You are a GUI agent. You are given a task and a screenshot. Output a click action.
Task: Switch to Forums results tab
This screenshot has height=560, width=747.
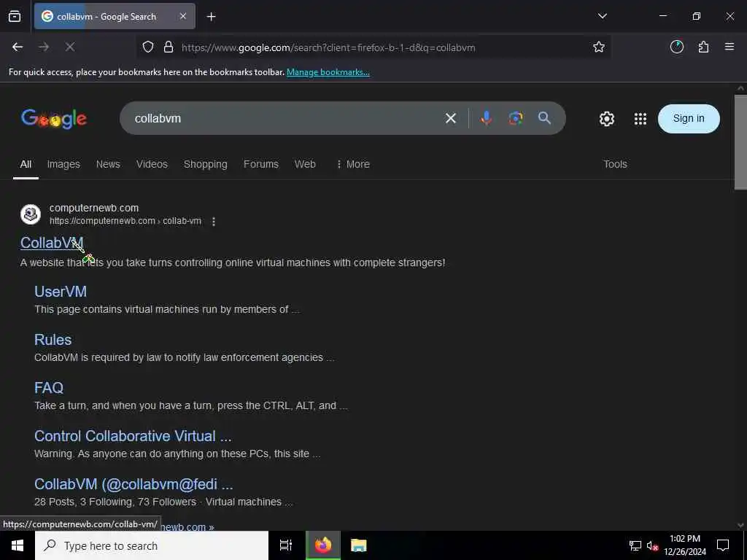[261, 164]
